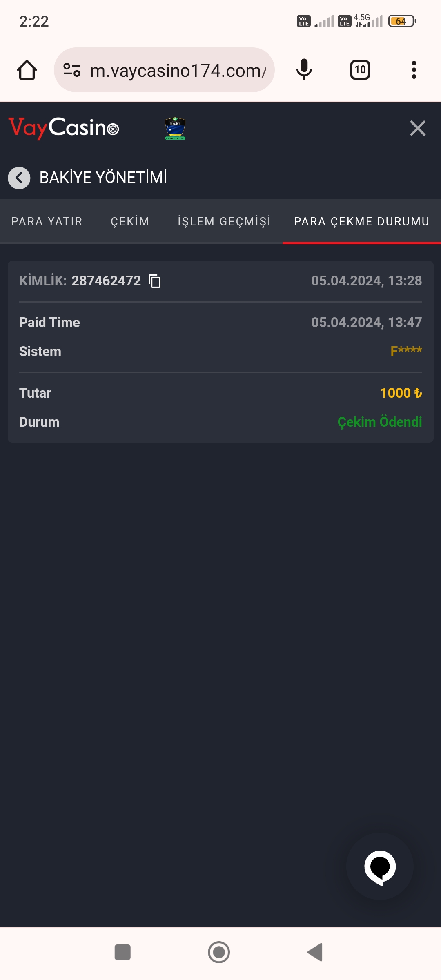Viewport: 441px width, 980px height.
Task: Close the balance management panel
Action: (417, 129)
